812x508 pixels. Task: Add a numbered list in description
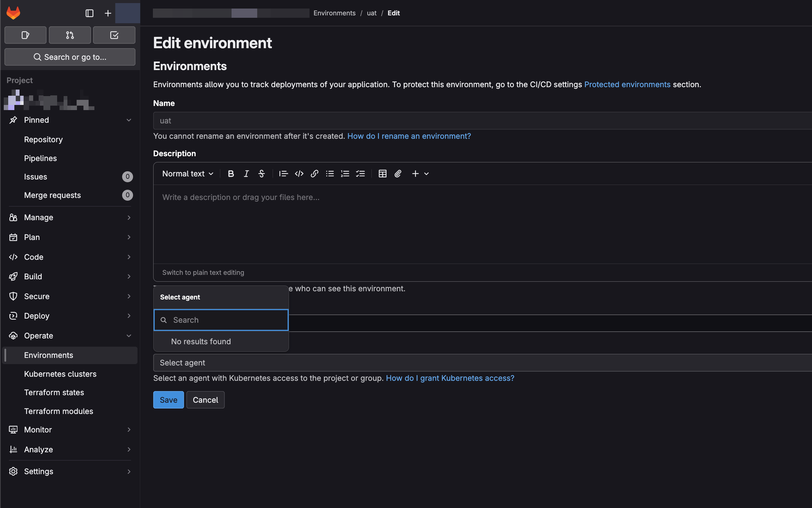[345, 174]
